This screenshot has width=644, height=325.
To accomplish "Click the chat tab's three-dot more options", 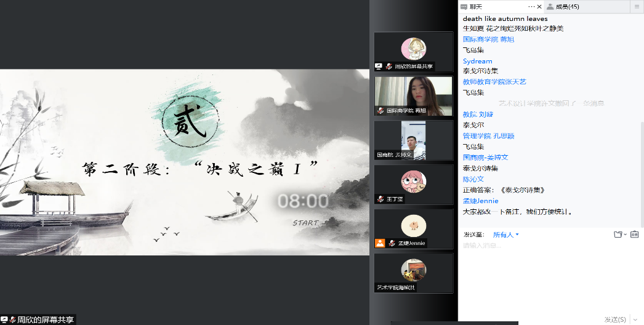I will tap(531, 7).
